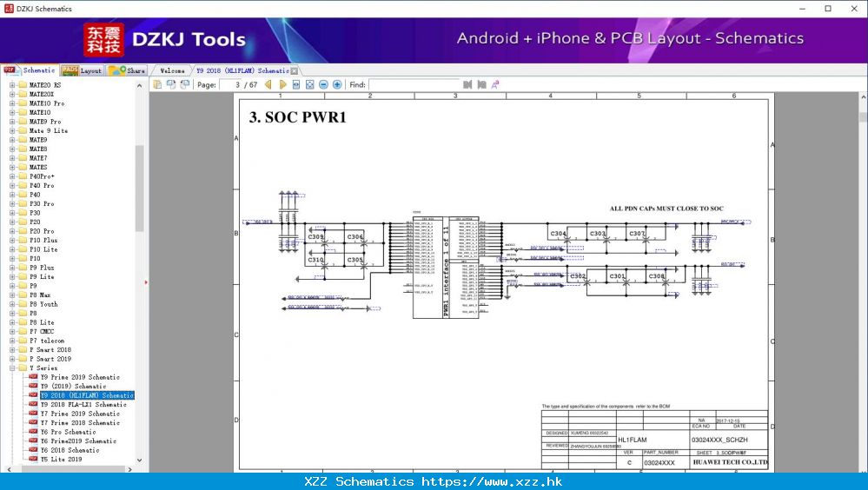Click the Find text field
The image size is (868, 490).
(x=414, y=85)
